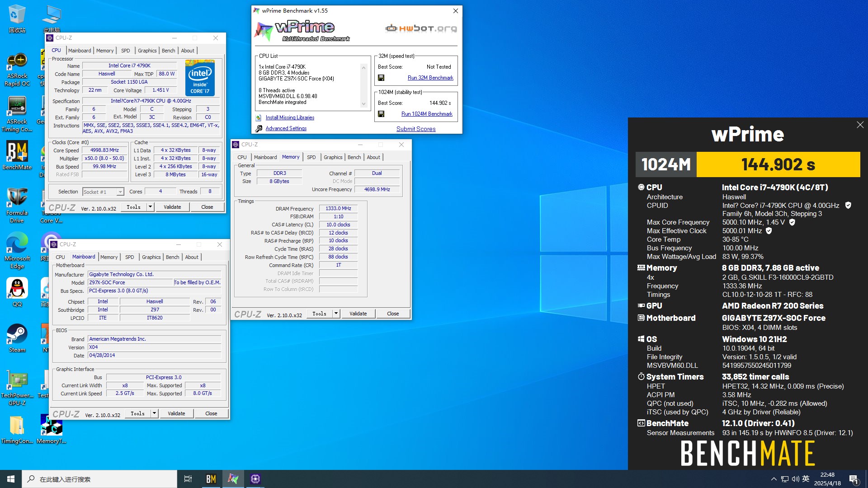Click the CPU List scroll-down arrow in wPrime
868x488 pixels.
coord(363,104)
